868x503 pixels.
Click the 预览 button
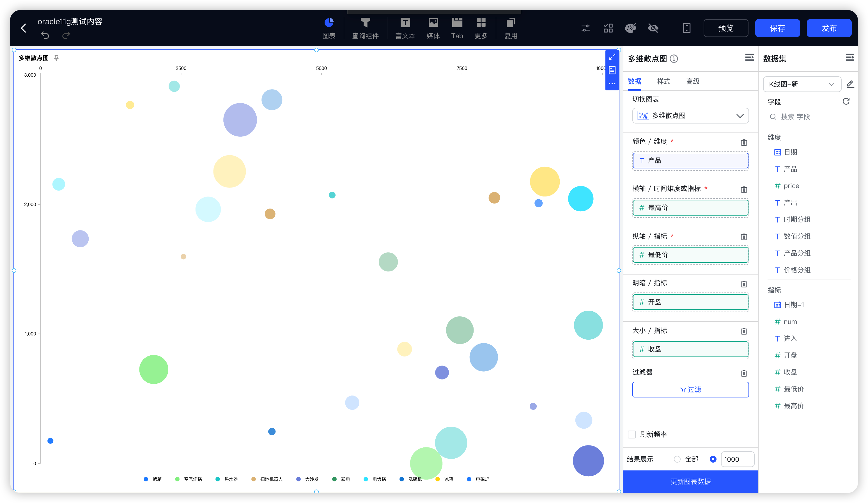pos(725,28)
